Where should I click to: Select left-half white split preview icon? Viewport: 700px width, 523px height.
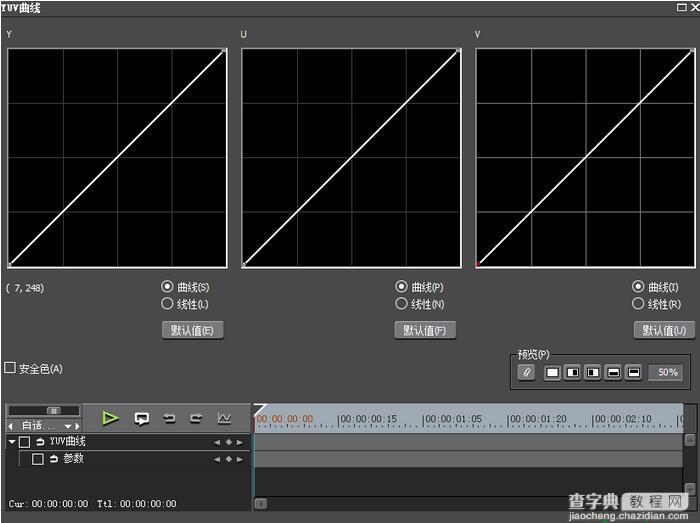tap(573, 372)
